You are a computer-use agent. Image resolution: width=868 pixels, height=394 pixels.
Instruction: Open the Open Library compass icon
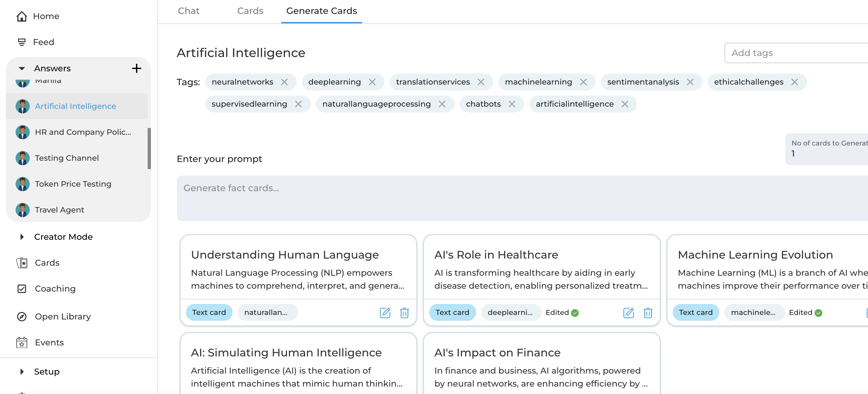click(22, 317)
